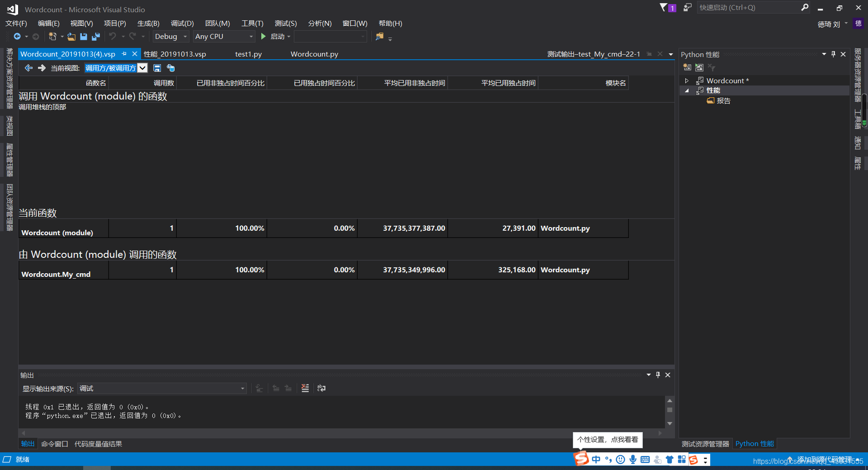Click the feedback icon near quick launch

(688, 7)
